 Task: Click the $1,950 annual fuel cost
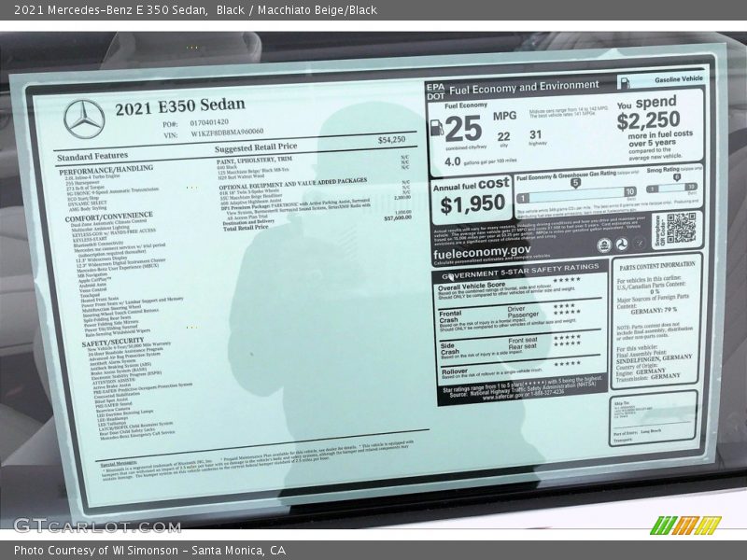472,204
